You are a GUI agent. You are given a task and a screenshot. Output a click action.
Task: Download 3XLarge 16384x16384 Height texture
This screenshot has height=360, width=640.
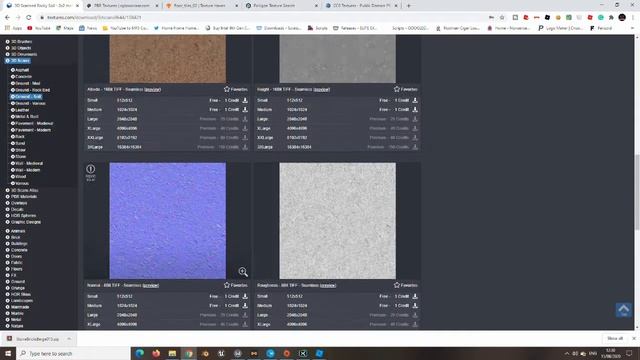pos(415,147)
